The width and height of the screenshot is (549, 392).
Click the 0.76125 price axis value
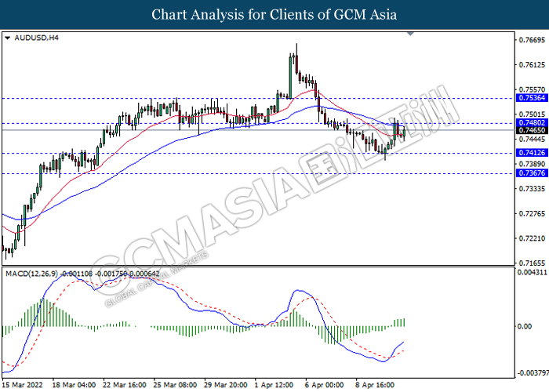click(532, 65)
